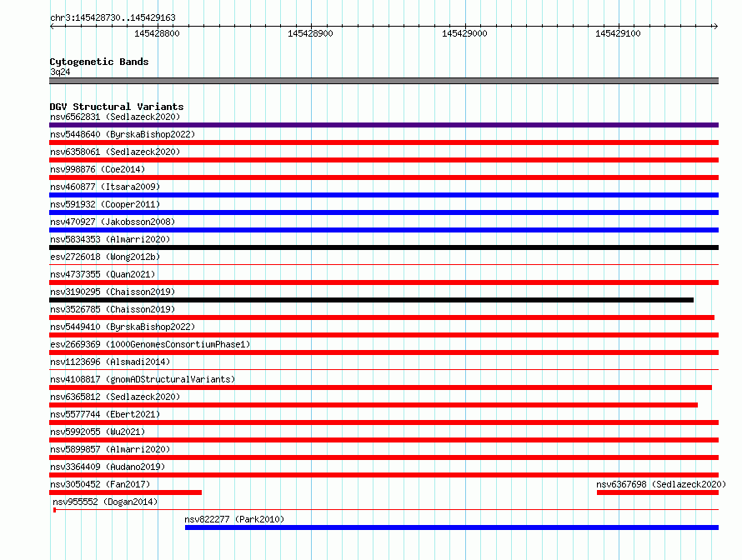Click nsv5899857 (Almarri2020) label
The image size is (742, 560).
110,449
